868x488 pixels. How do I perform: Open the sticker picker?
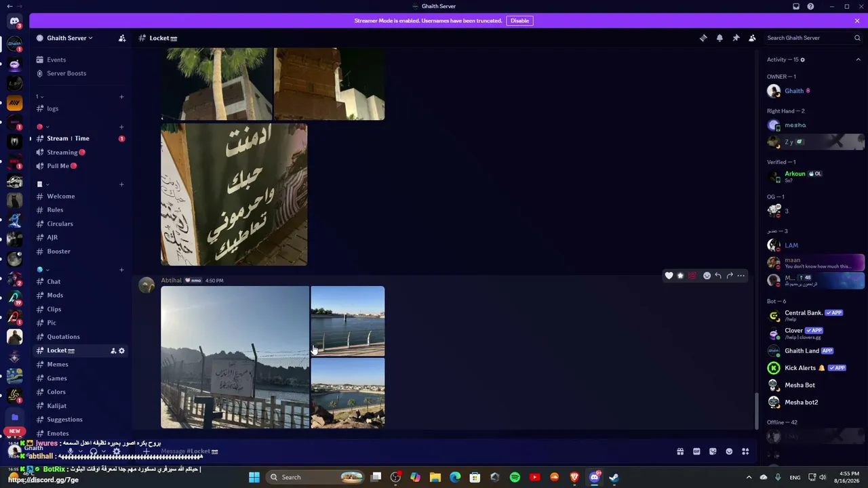pyautogui.click(x=713, y=451)
